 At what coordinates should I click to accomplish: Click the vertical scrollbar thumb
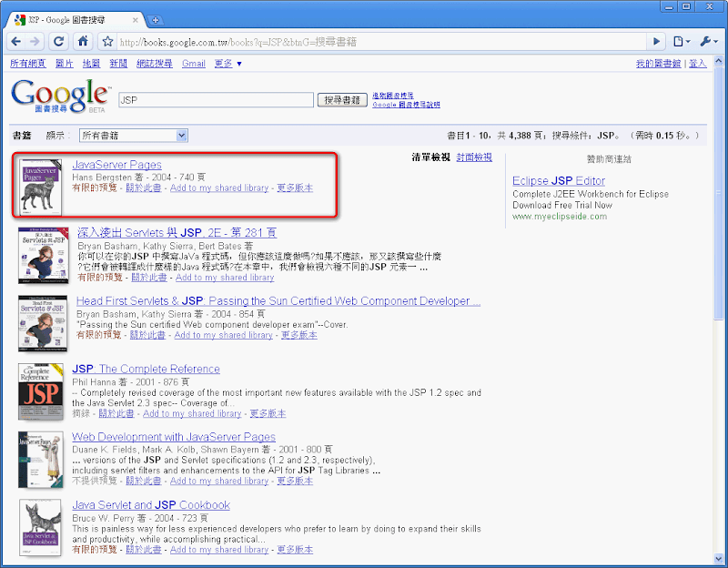click(719, 193)
